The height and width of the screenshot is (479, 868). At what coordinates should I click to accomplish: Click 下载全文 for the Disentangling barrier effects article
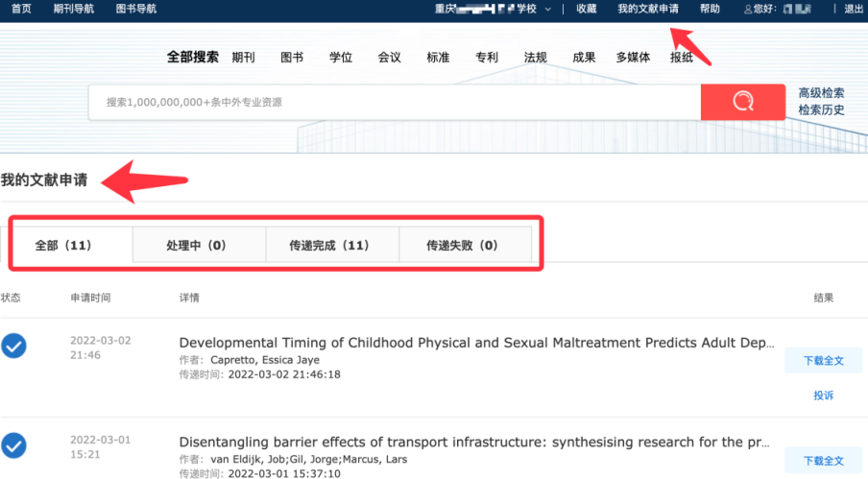coord(823,461)
